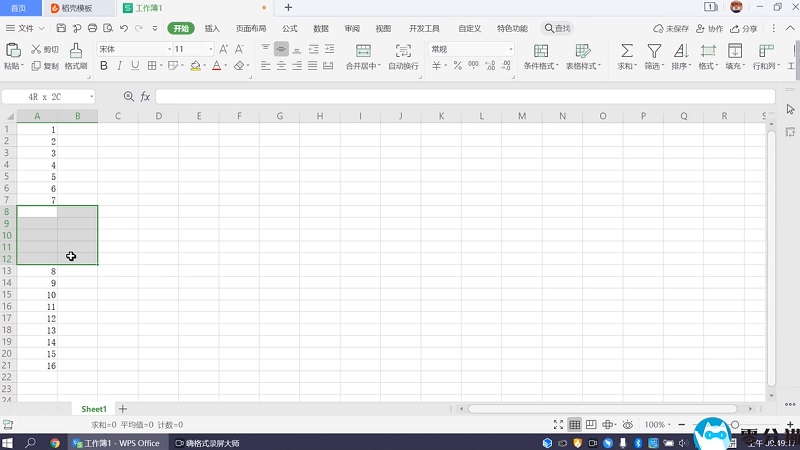This screenshot has width=800, height=450.
Task: Toggle Italic formatting
Action: 118,66
